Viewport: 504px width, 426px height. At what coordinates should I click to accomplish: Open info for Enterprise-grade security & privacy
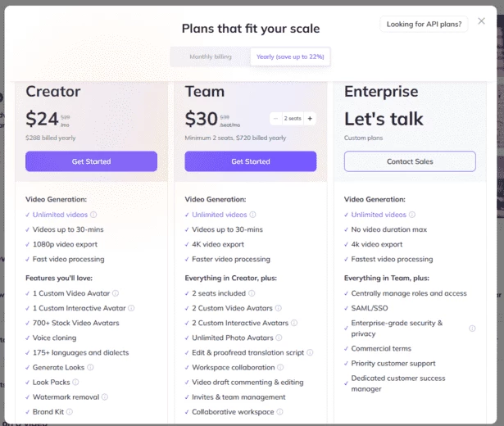pos(472,329)
